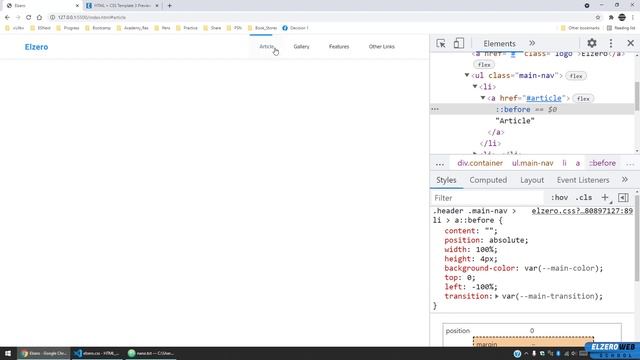Click the flex badge on a href="#article"
The height and width of the screenshot is (360, 640).
pos(583,98)
